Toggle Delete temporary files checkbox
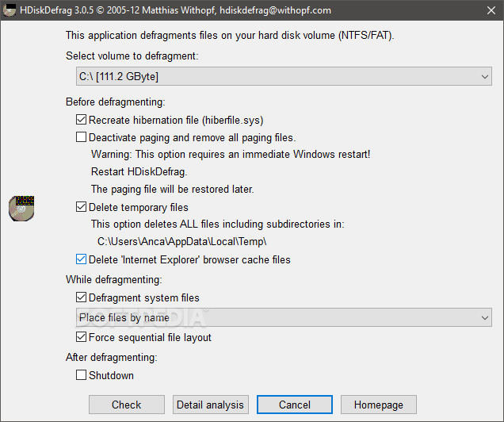The height and width of the screenshot is (422, 504). 81,207
